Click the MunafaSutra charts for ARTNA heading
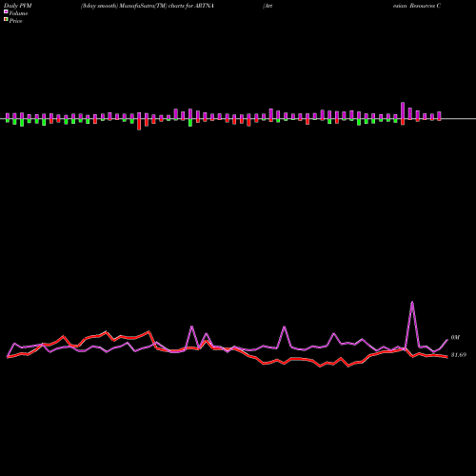 click(148, 6)
